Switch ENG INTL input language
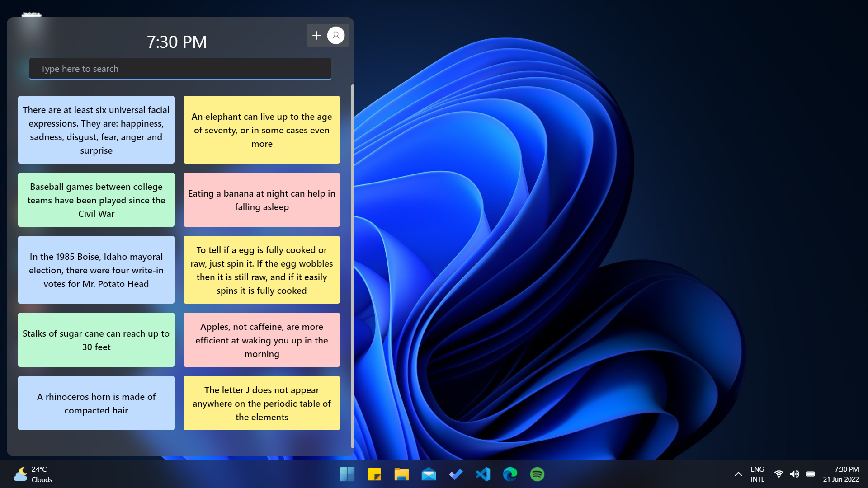The width and height of the screenshot is (868, 488). coord(757,474)
